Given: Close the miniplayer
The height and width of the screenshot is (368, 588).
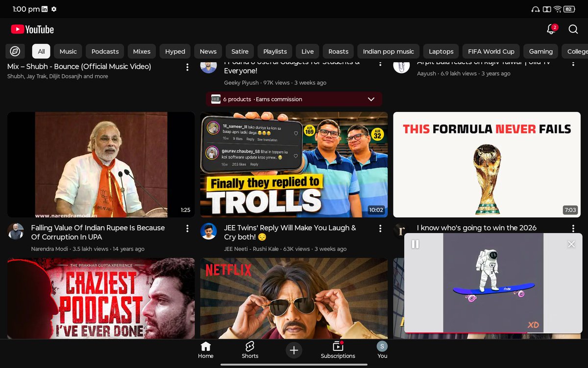Looking at the screenshot, I should tap(571, 244).
